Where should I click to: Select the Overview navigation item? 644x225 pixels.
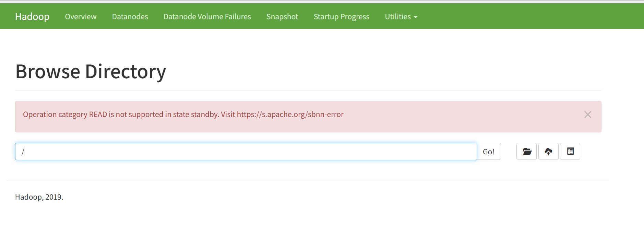pyautogui.click(x=81, y=16)
